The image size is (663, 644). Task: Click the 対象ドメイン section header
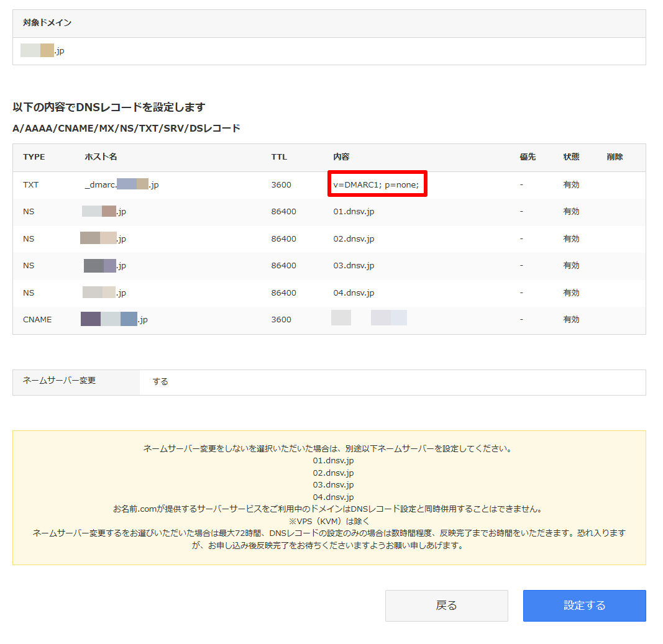click(x=47, y=23)
